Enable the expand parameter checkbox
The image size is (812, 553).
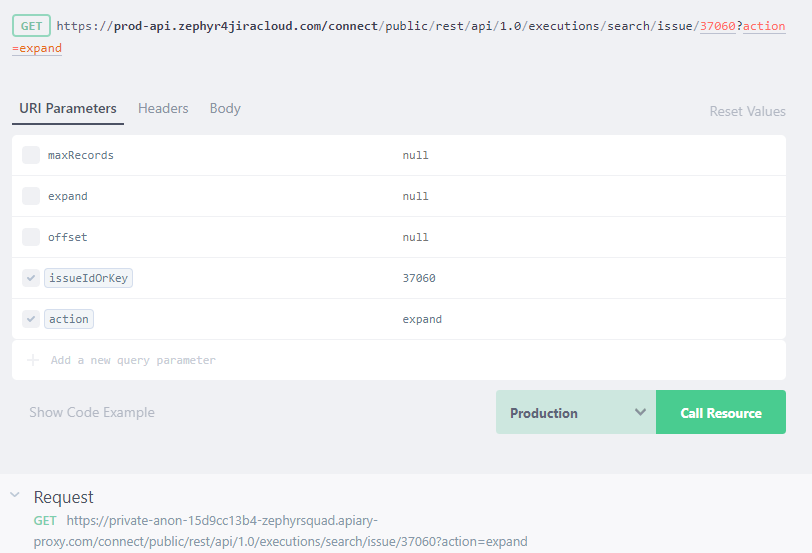[x=31, y=196]
